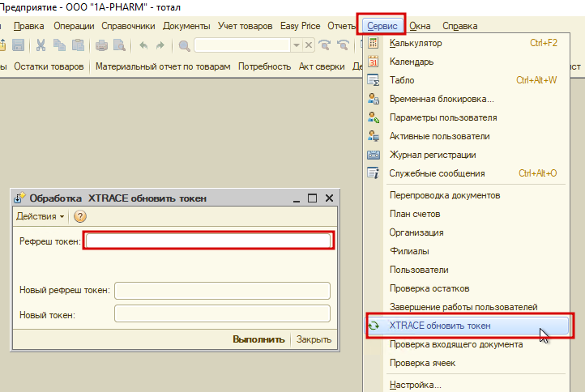Image resolution: width=585 pixels, height=392 pixels.
Task: Click the Calendar icon in Сервис menu
Action: [x=373, y=62]
